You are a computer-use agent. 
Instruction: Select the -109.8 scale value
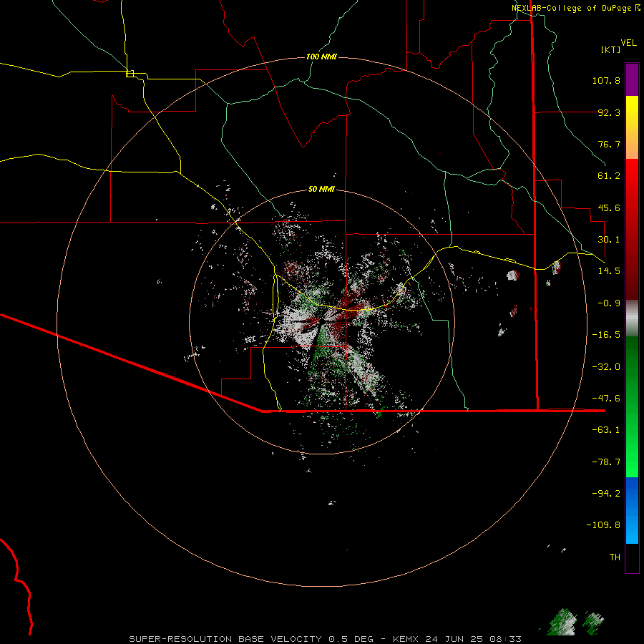point(603,525)
